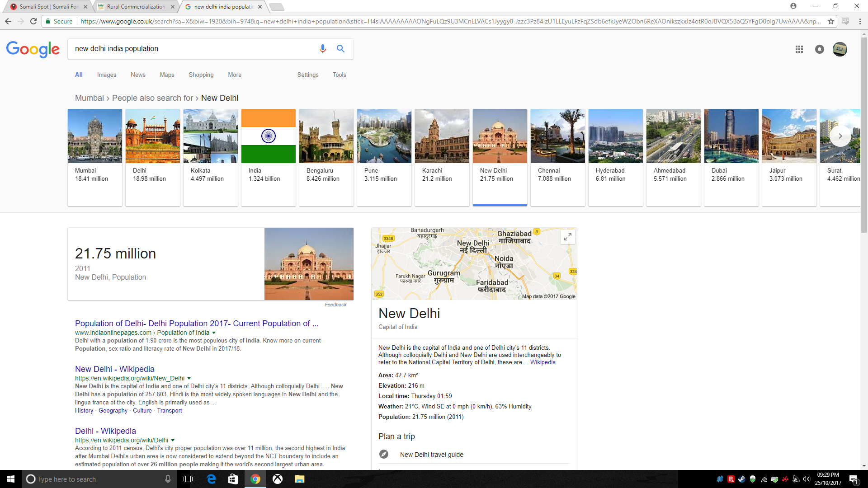Open the Google apps grid menu

pyautogui.click(x=799, y=49)
